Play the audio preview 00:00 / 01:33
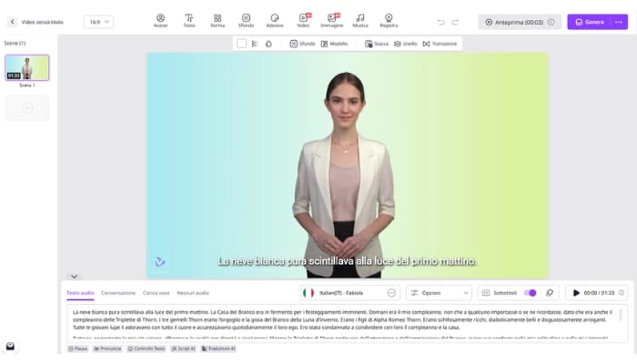Image resolution: width=637 pixels, height=364 pixels. 576,293
